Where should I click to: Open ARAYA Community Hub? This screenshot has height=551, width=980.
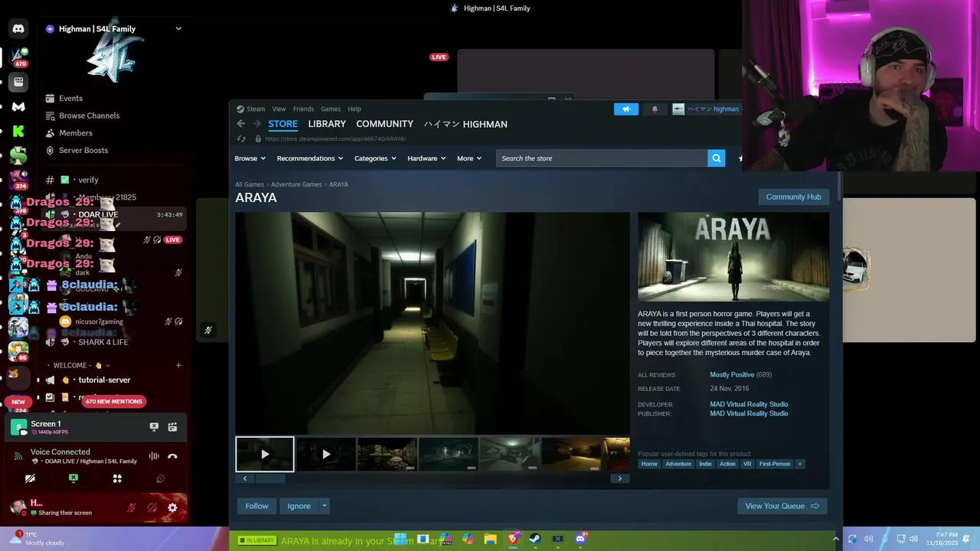coord(793,197)
